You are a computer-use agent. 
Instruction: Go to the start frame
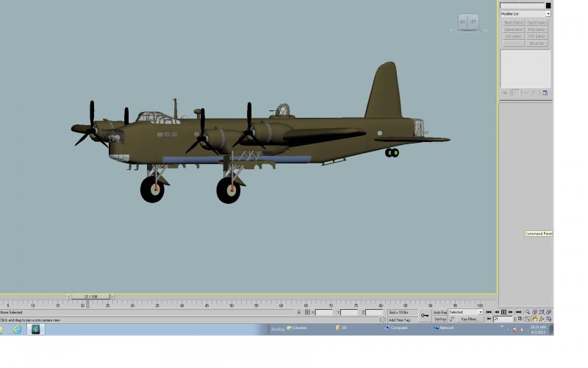pos(489,312)
